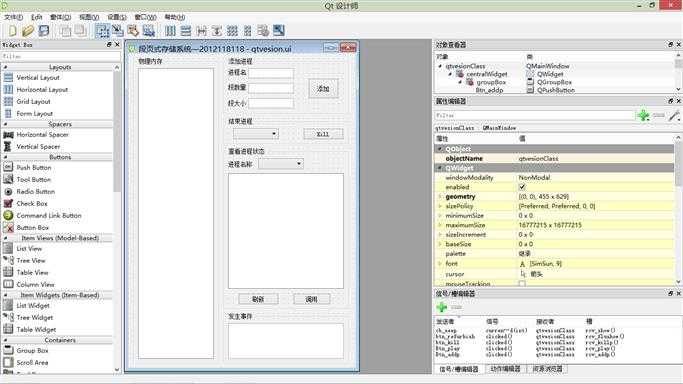This screenshot has height=384, width=683.
Task: Open the 窗体(O) menu
Action: tap(61, 17)
